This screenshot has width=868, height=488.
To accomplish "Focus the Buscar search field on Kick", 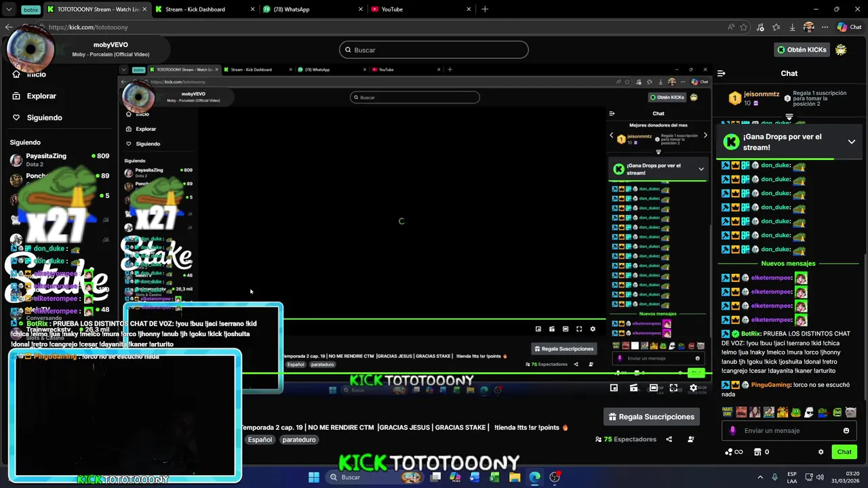I will pyautogui.click(x=434, y=49).
